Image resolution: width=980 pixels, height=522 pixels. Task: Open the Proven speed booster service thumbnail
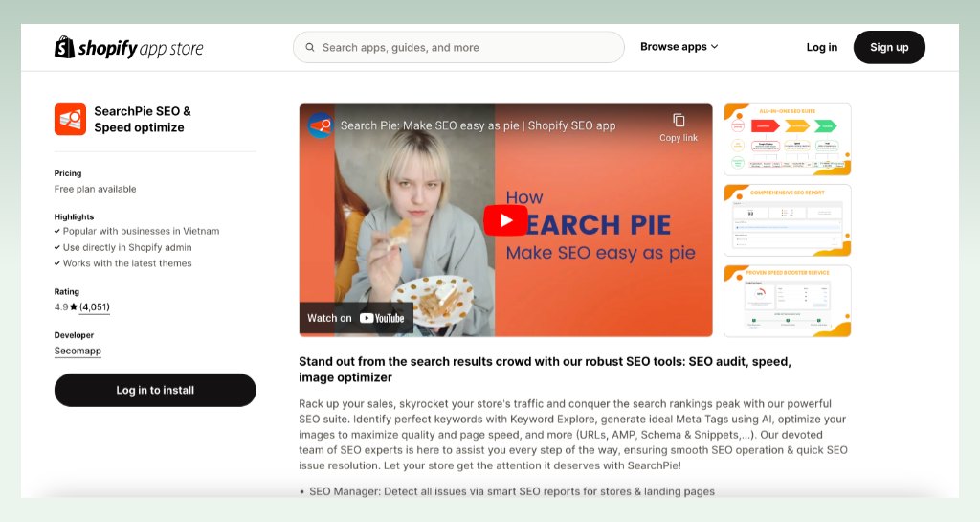tap(787, 301)
